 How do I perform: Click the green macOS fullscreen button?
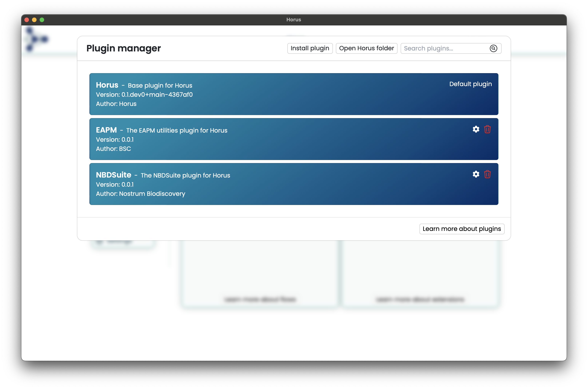click(x=42, y=20)
